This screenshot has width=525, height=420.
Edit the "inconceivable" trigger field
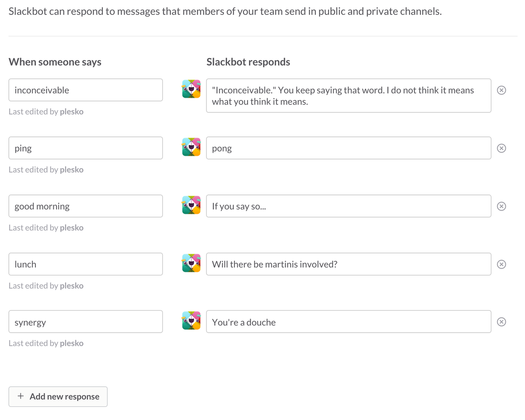(85, 90)
